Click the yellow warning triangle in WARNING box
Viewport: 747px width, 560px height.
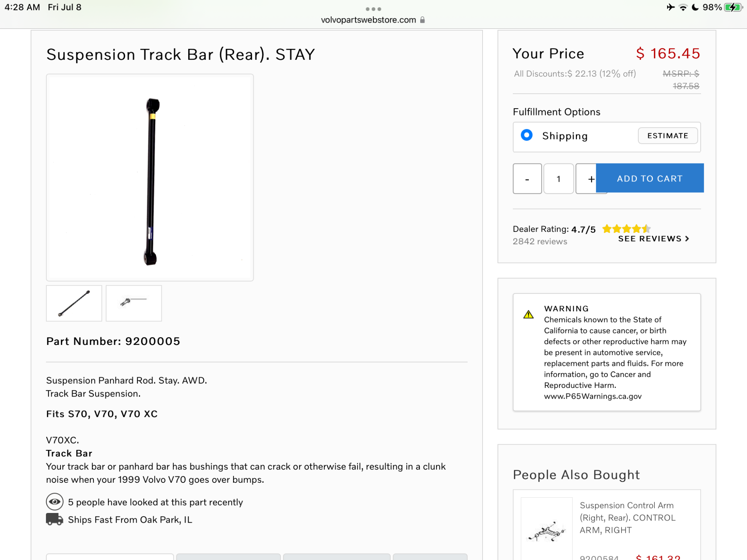tap(529, 315)
